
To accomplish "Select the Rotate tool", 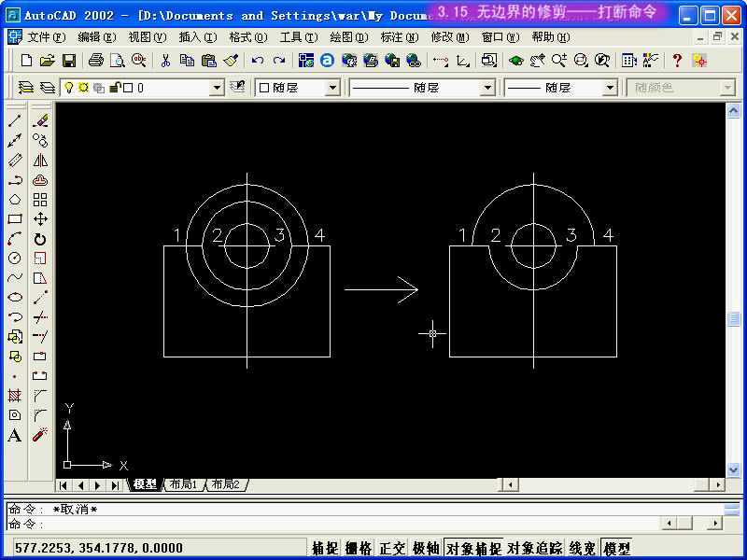I will pyautogui.click(x=40, y=239).
